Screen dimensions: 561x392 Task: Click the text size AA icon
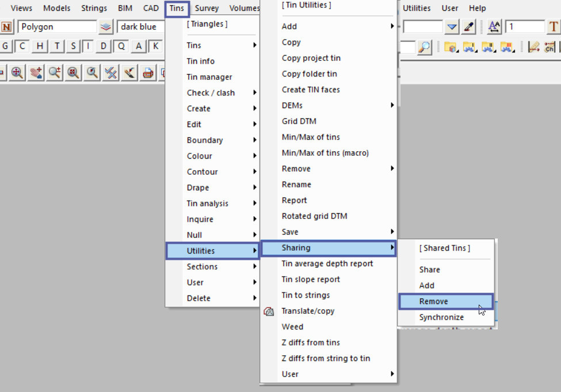(494, 27)
